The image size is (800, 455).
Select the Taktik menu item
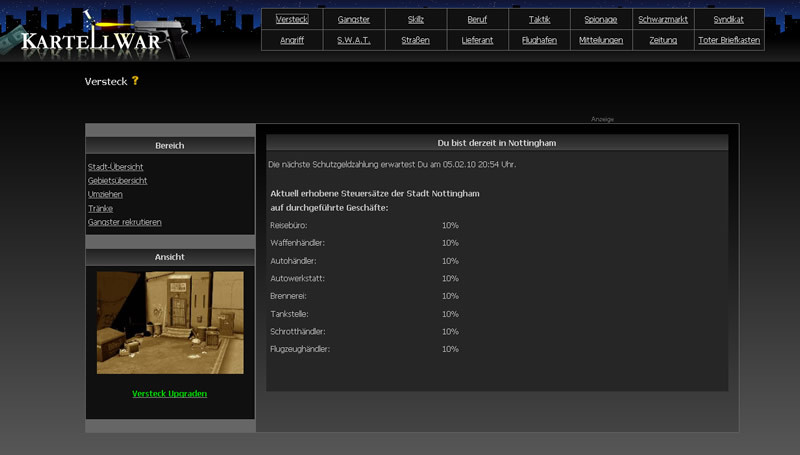pos(539,19)
